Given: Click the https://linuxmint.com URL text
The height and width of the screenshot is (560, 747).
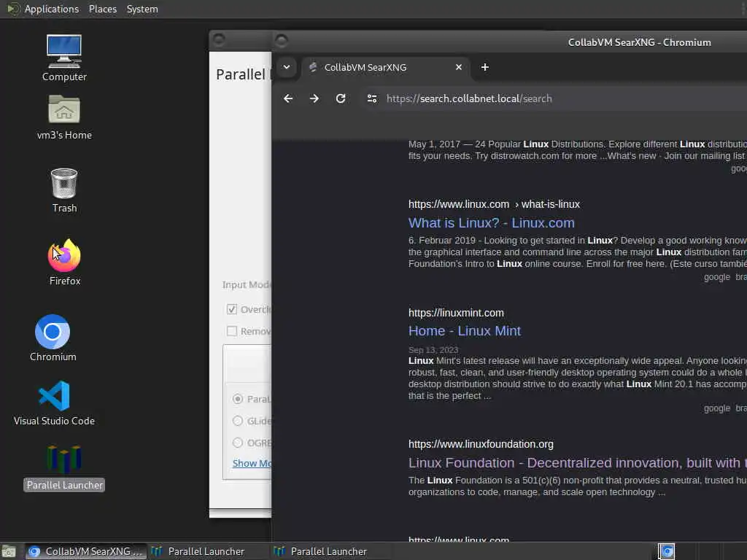Looking at the screenshot, I should point(456,313).
